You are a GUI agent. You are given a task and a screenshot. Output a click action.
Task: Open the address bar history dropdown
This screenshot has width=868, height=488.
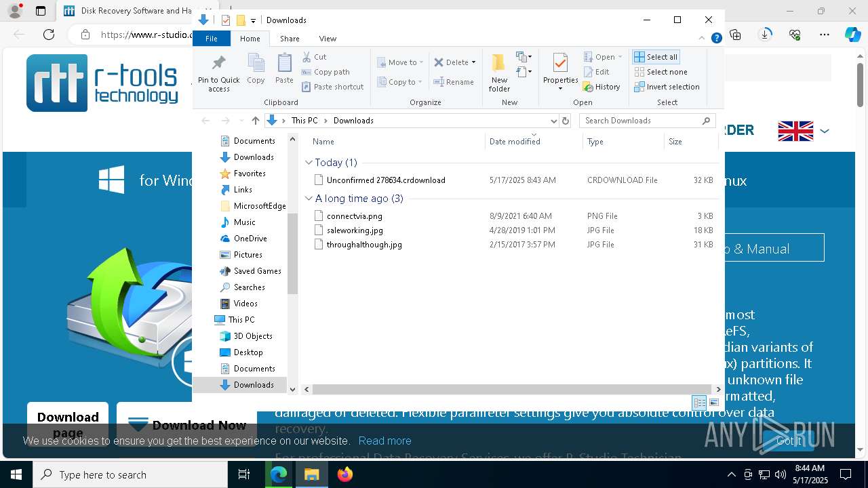click(553, 121)
